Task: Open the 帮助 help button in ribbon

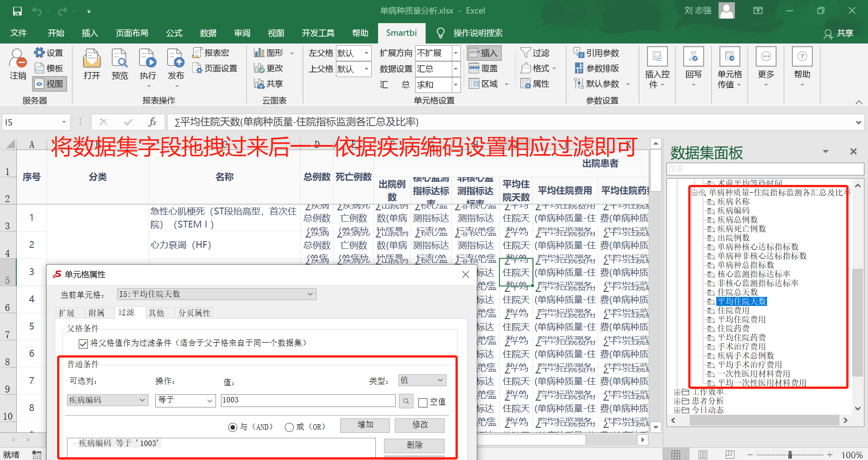Action: 802,68
